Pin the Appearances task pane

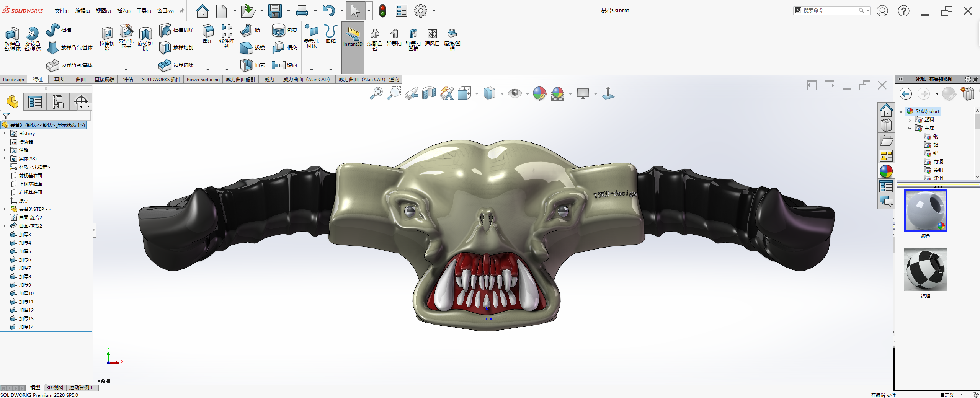pos(976,79)
